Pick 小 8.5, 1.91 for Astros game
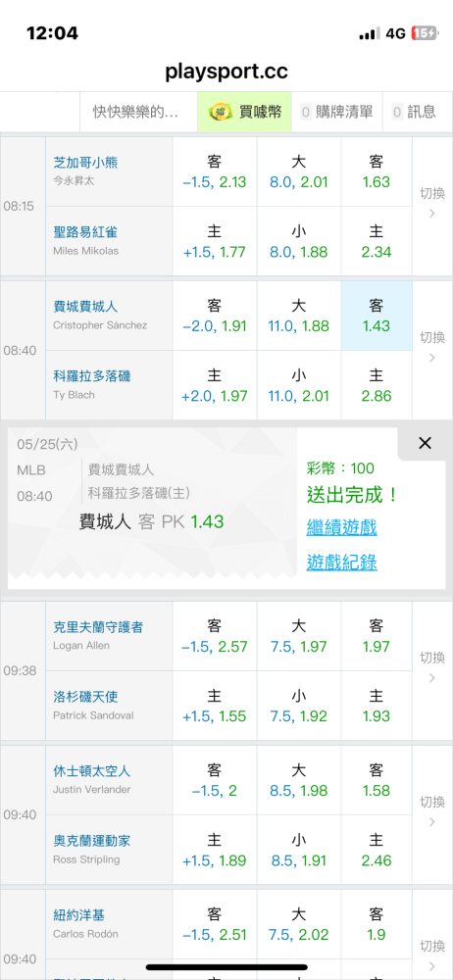 (x=299, y=850)
